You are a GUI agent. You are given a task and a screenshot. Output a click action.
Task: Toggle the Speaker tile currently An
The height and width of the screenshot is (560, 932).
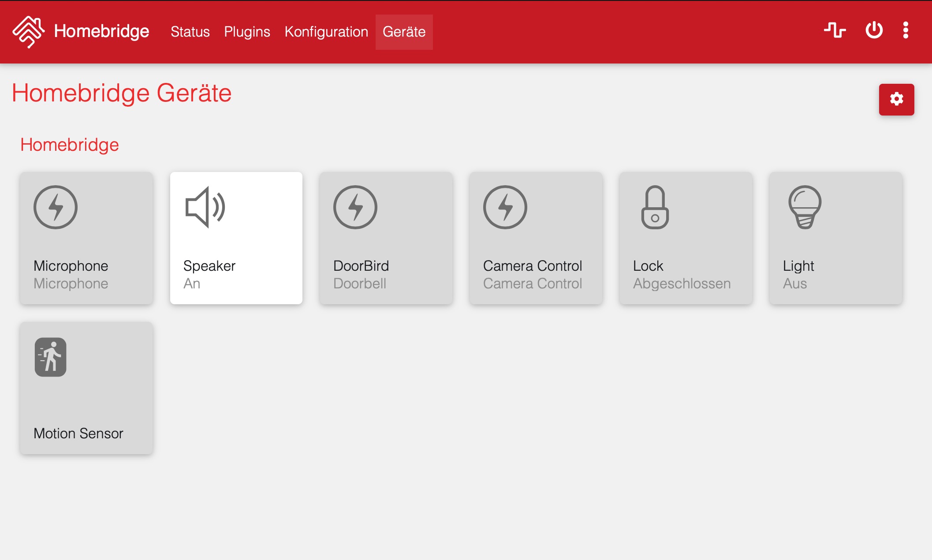pos(236,238)
